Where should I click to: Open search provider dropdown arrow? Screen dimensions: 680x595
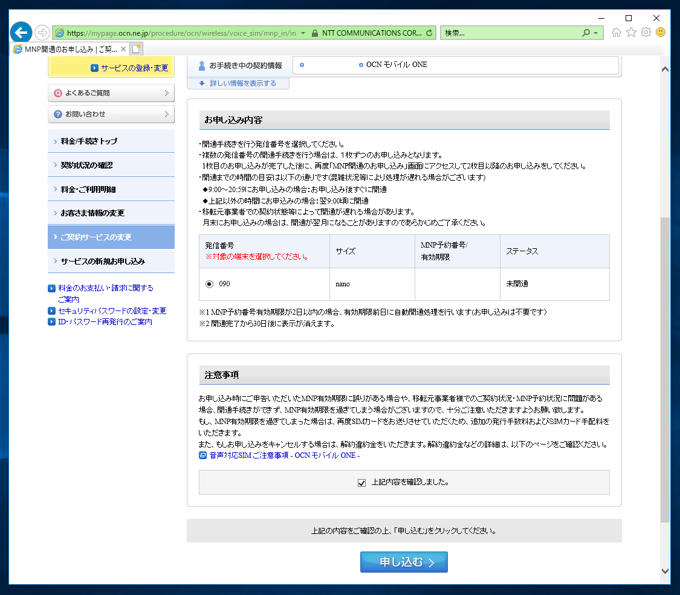click(x=596, y=33)
